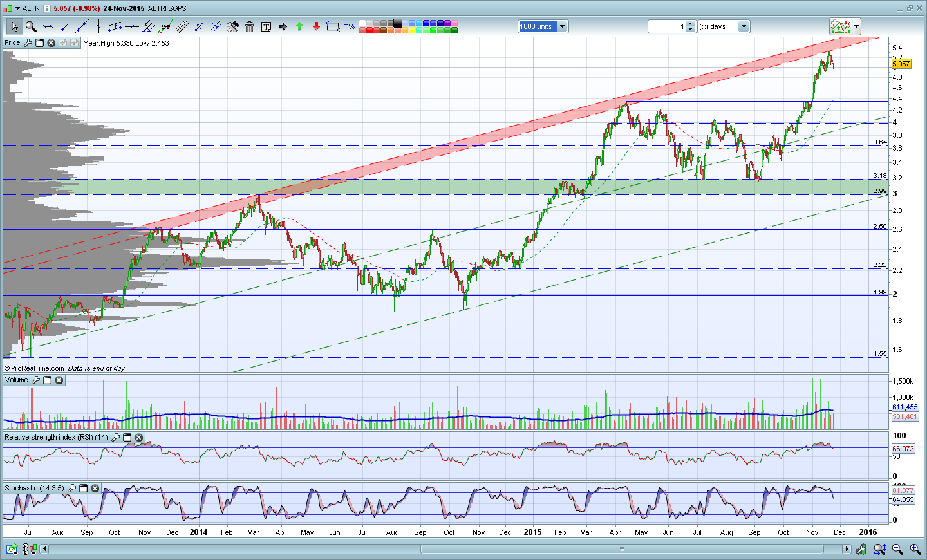Open the 1000 units dropdown

pos(562,26)
